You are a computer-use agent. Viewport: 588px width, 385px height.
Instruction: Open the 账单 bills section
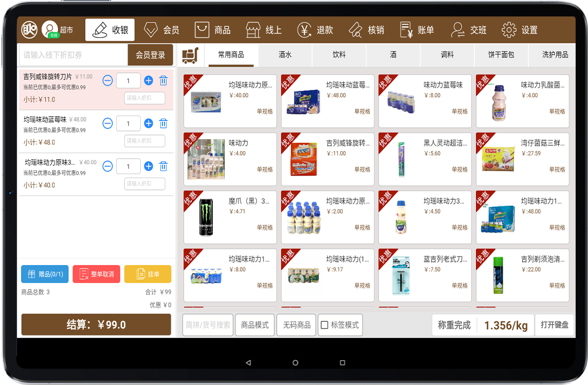(417, 30)
